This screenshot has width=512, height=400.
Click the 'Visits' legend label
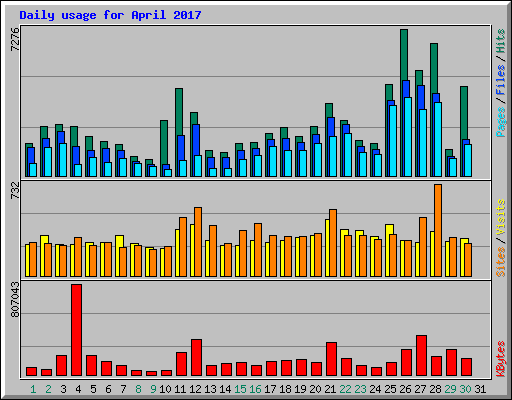pos(501,217)
